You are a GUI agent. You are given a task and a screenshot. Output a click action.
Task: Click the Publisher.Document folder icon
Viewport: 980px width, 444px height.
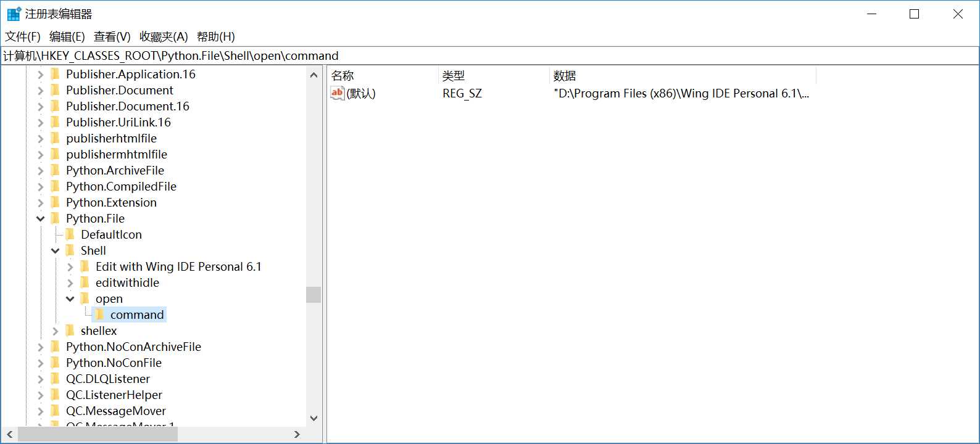pos(55,90)
